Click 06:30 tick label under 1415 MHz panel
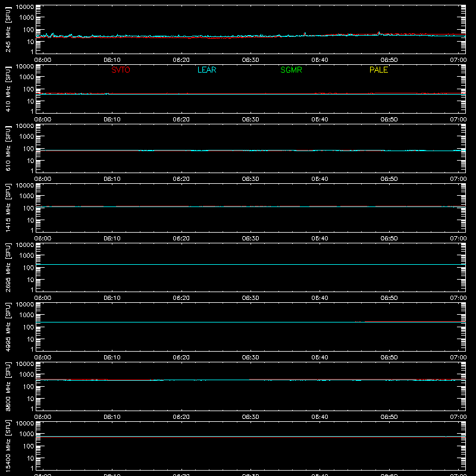 click(x=250, y=239)
